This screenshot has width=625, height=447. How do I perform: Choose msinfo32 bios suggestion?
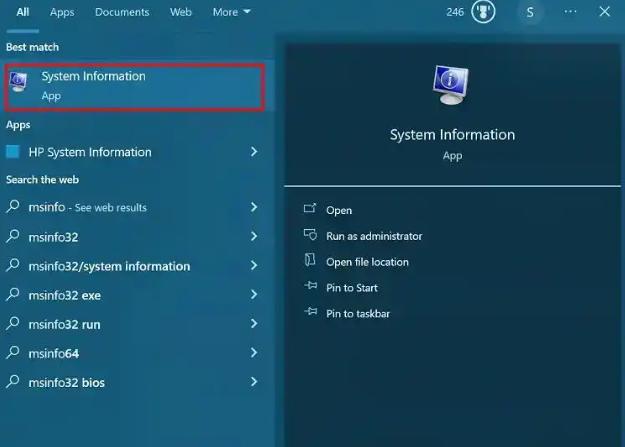[67, 383]
